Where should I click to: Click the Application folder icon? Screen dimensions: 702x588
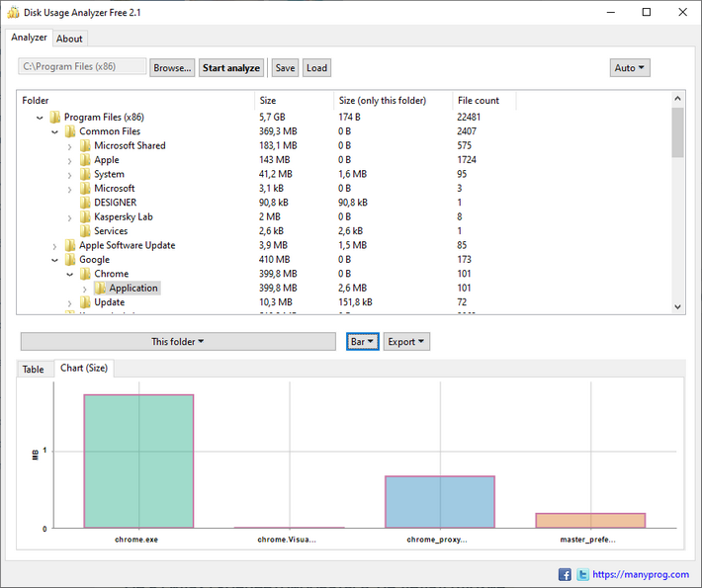click(x=100, y=289)
